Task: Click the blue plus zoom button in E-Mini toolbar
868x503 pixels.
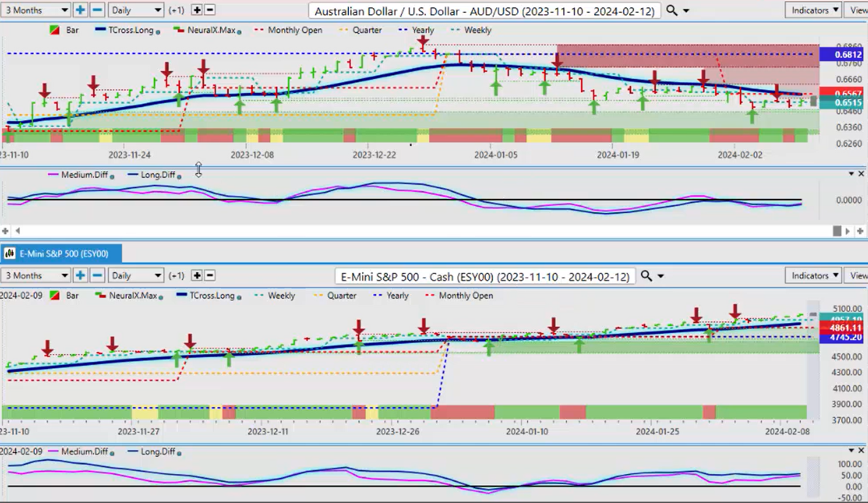Action: [80, 275]
